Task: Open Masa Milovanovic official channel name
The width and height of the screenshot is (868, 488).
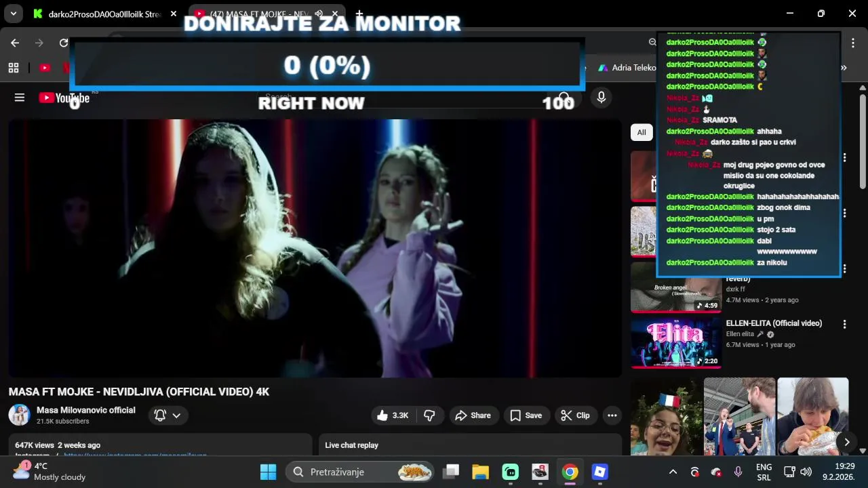Action: click(x=86, y=410)
